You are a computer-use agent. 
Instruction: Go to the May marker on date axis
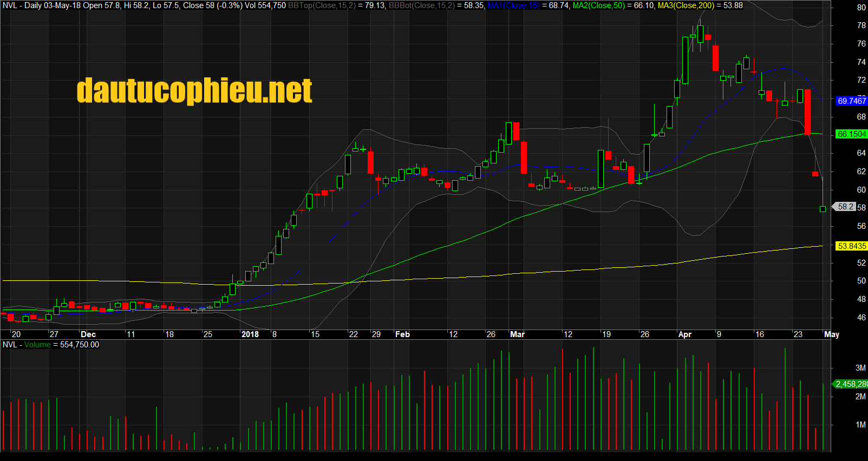coord(831,334)
